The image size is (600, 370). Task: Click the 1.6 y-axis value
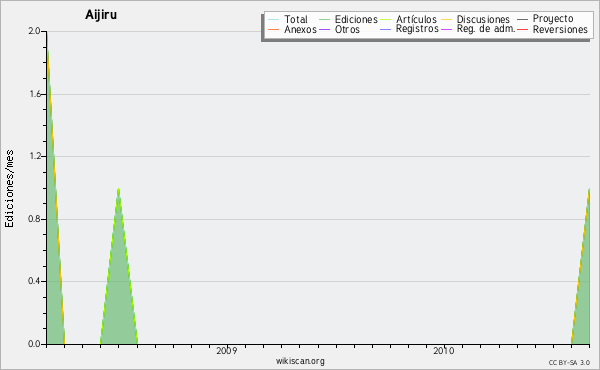[x=35, y=94]
